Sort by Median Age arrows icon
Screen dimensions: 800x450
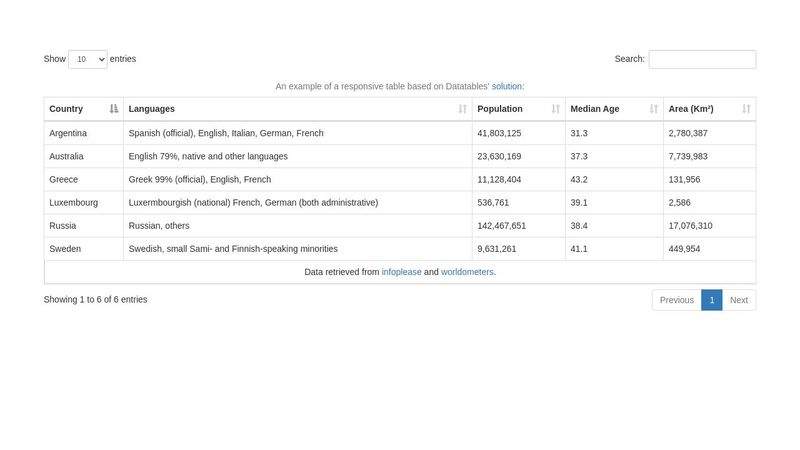tap(654, 109)
